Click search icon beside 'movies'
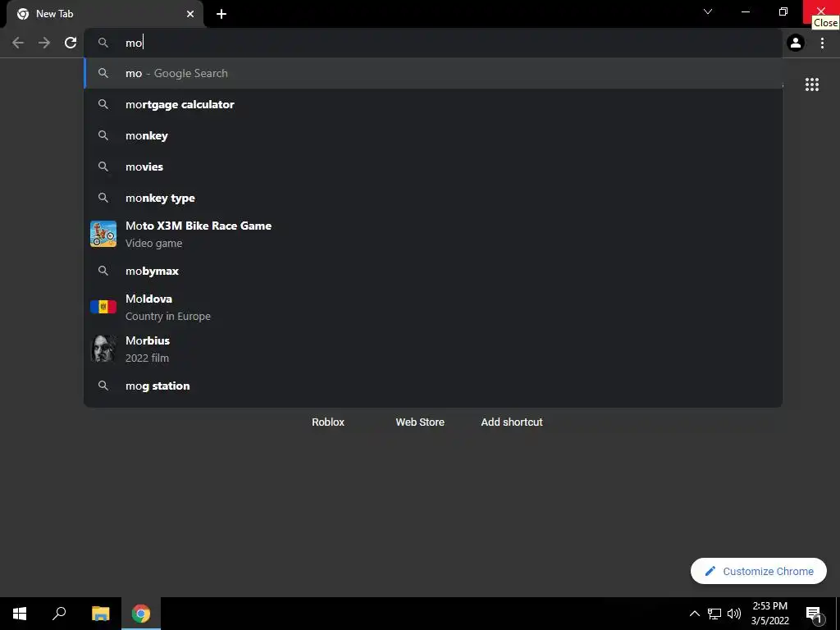 click(103, 167)
